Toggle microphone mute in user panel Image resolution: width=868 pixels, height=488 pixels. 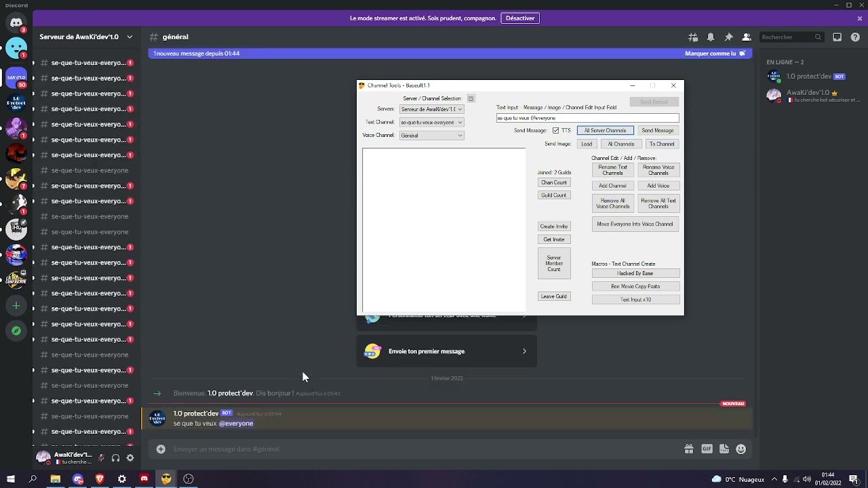coord(100,458)
